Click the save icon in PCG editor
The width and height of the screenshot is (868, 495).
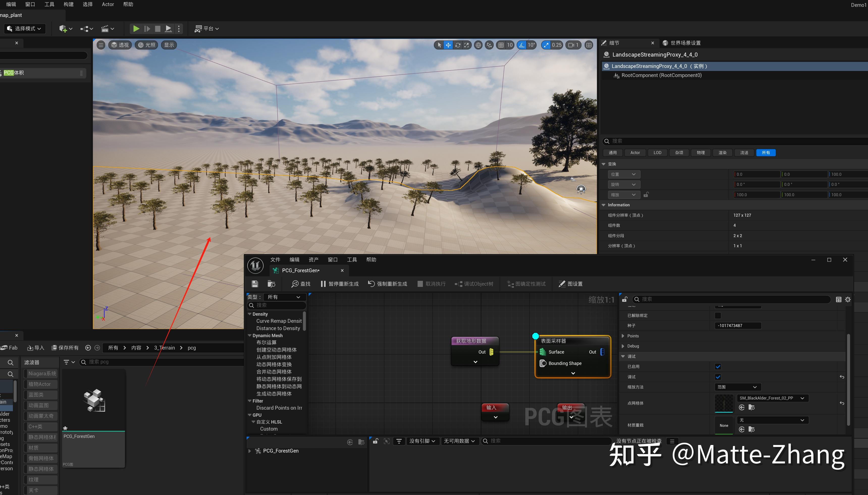pos(255,284)
